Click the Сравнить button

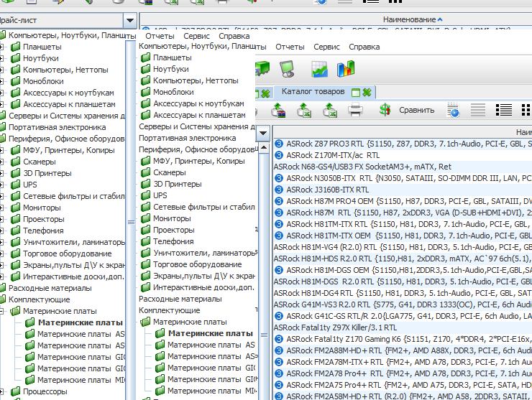click(417, 110)
